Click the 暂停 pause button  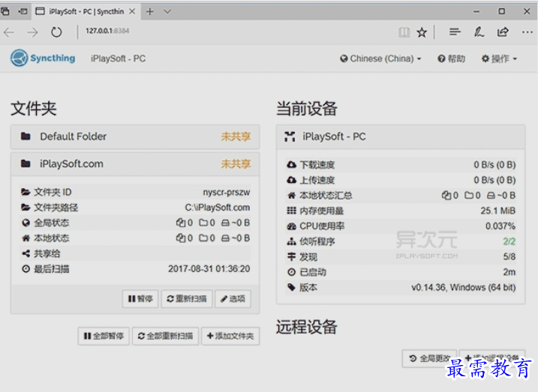click(x=140, y=299)
